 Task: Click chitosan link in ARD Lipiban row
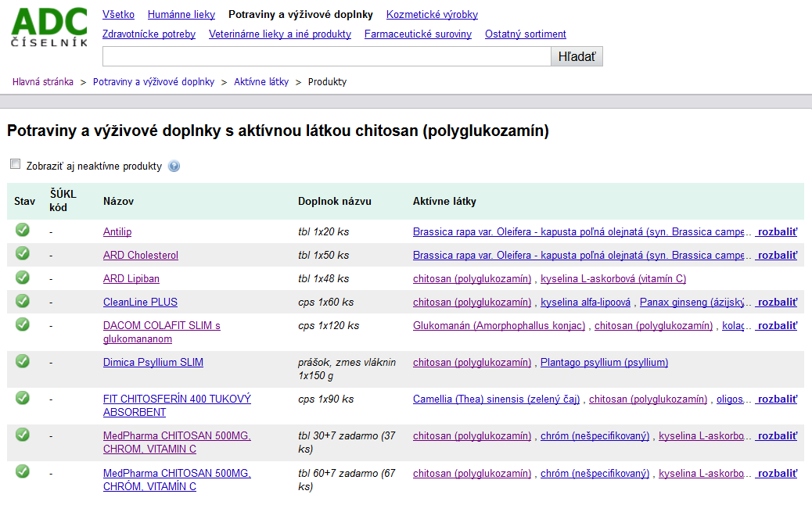(472, 278)
